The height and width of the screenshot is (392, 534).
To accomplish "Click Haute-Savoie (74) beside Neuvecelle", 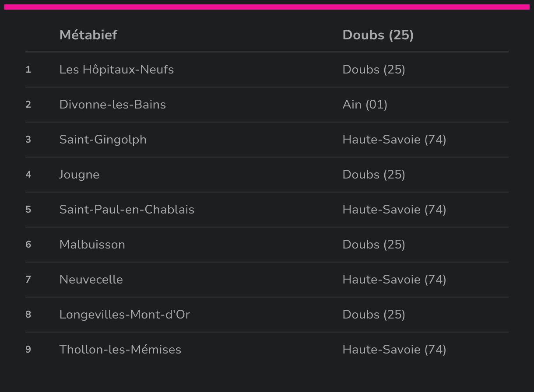I will coord(394,280).
